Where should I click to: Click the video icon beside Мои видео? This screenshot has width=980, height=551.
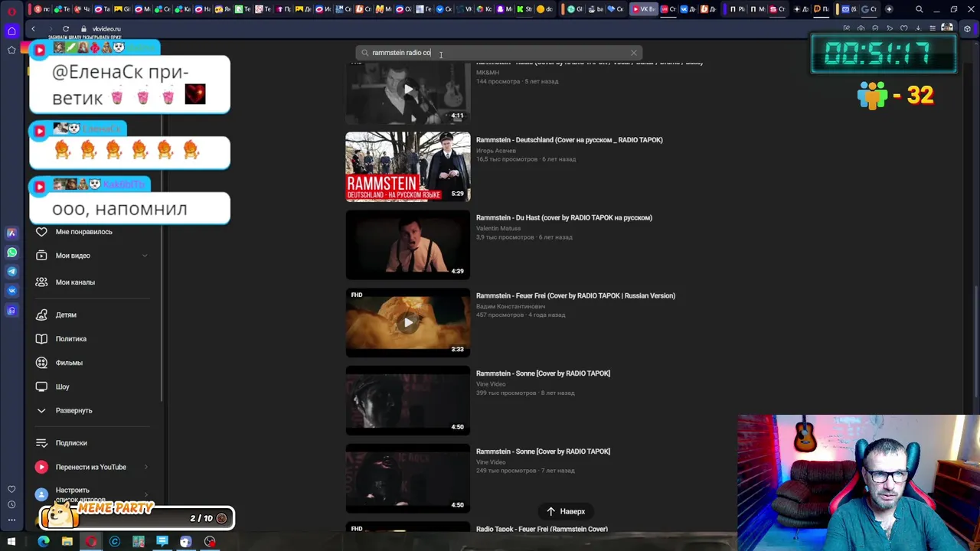click(x=41, y=256)
